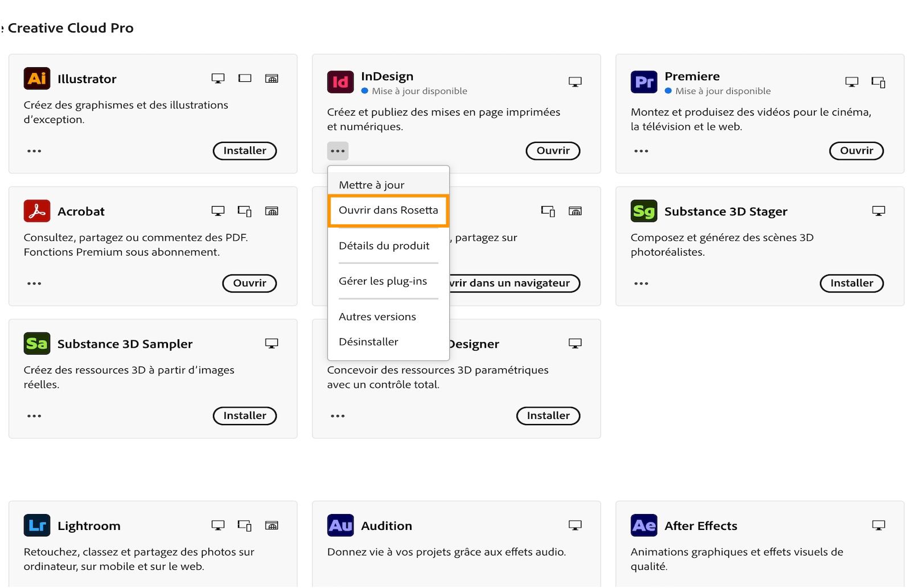Click the After Effects card title
Screen dimensions: 911x588
point(701,526)
